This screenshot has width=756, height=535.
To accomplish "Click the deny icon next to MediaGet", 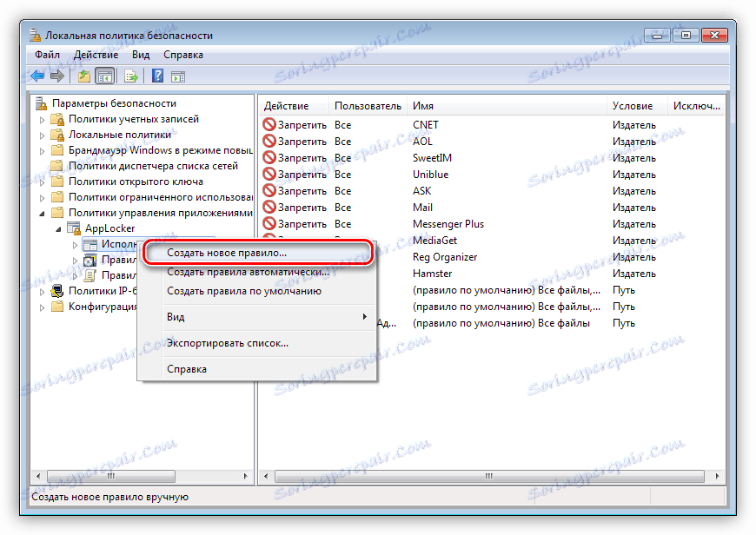I will point(268,240).
